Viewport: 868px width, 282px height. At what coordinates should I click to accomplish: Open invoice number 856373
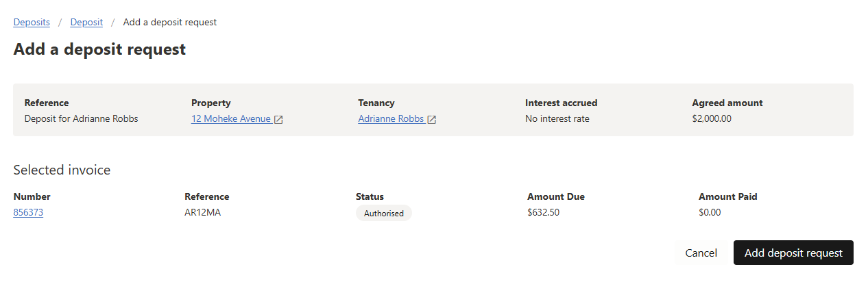coord(28,213)
